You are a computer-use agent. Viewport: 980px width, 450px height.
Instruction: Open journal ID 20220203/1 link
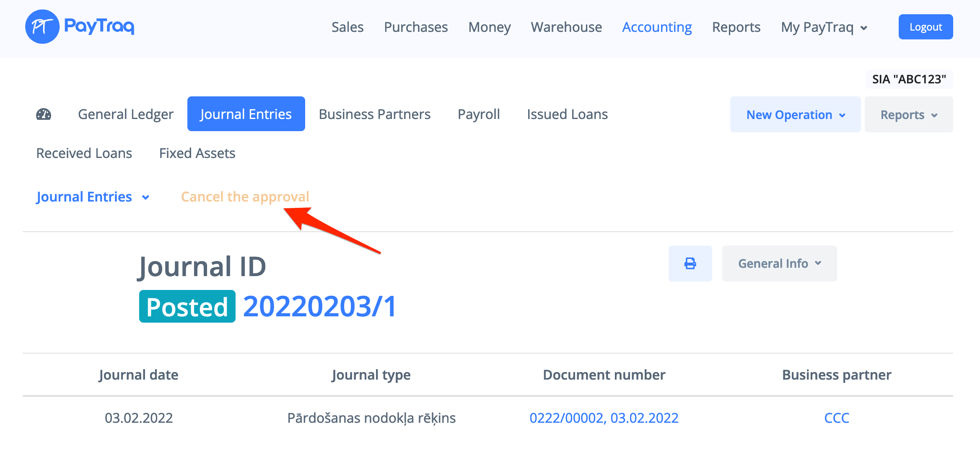point(320,306)
